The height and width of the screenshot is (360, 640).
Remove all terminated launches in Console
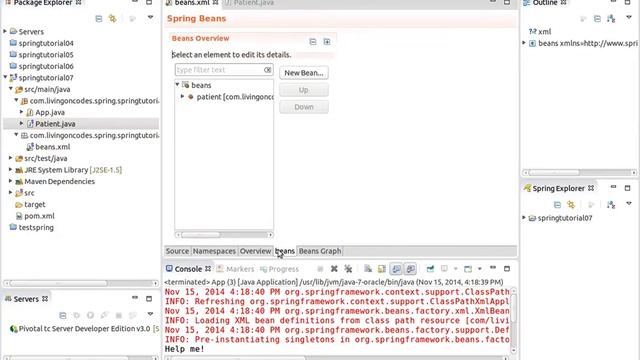(348, 269)
